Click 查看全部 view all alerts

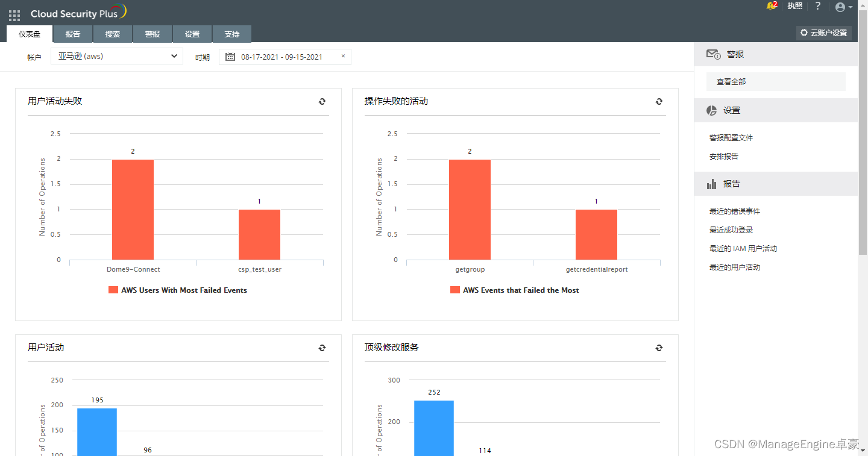pos(776,82)
